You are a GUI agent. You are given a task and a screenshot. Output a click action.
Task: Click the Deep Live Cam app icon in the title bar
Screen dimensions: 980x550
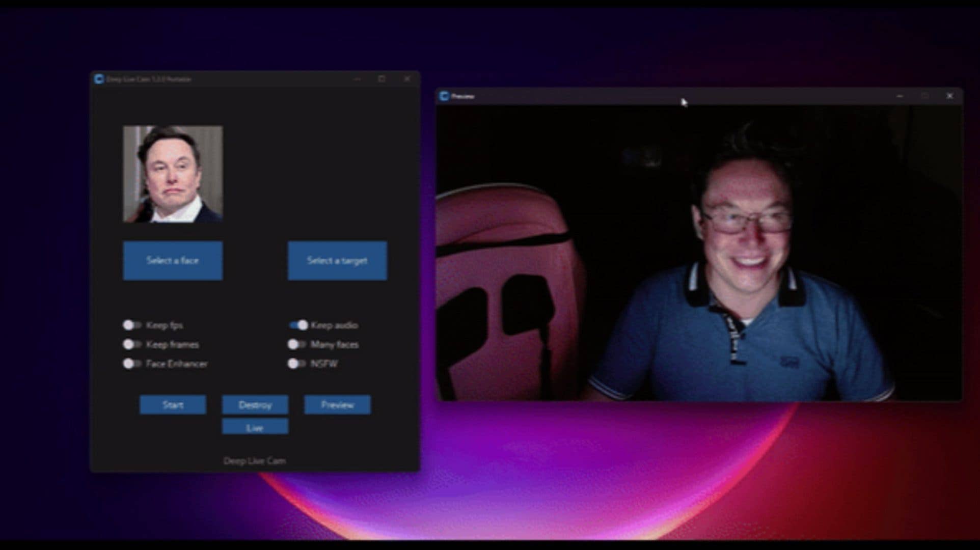(98, 79)
